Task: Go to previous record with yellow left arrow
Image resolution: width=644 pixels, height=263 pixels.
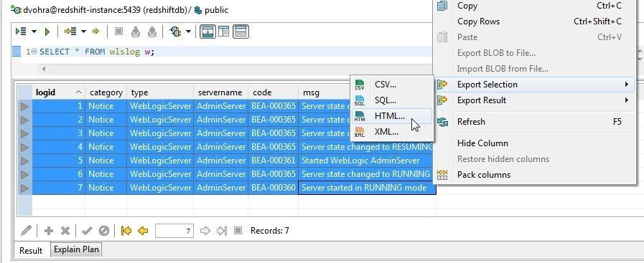Action: (143, 231)
